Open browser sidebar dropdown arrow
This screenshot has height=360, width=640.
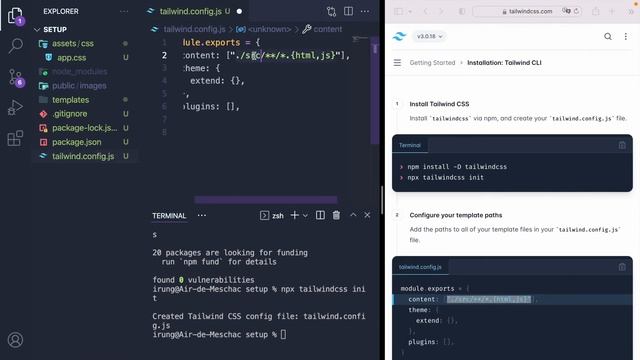coord(410,11)
